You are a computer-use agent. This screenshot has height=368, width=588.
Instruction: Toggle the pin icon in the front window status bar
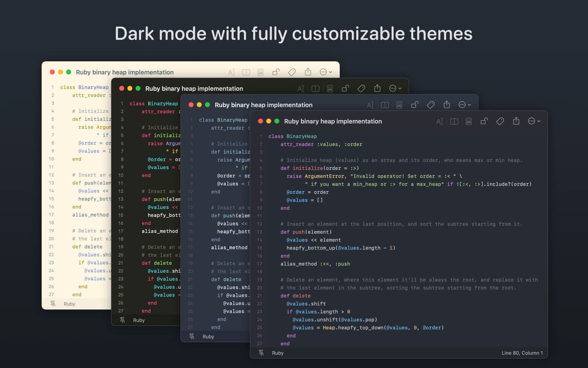pos(262,353)
